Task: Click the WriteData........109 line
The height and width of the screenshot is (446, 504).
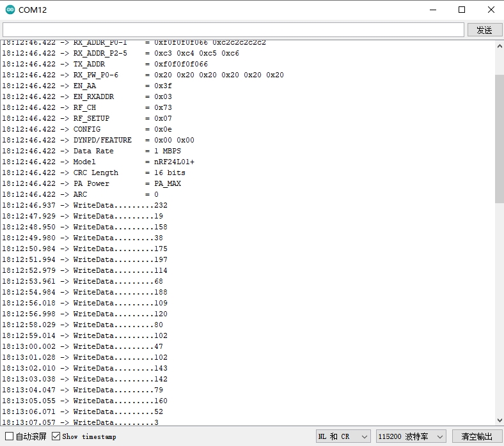Action: click(85, 303)
